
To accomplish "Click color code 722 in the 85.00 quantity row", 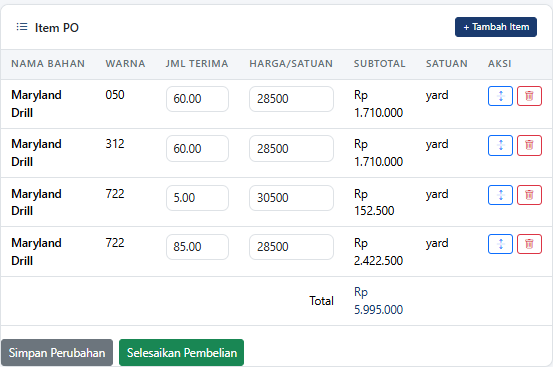I will 115,243.
